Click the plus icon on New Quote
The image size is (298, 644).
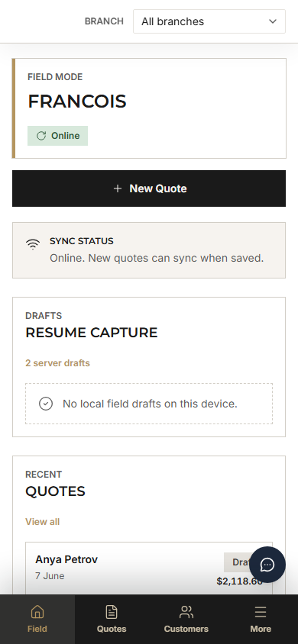(x=118, y=188)
